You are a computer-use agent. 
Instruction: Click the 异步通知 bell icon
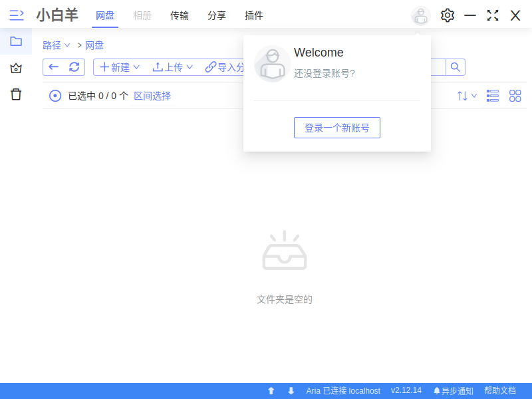(x=437, y=391)
